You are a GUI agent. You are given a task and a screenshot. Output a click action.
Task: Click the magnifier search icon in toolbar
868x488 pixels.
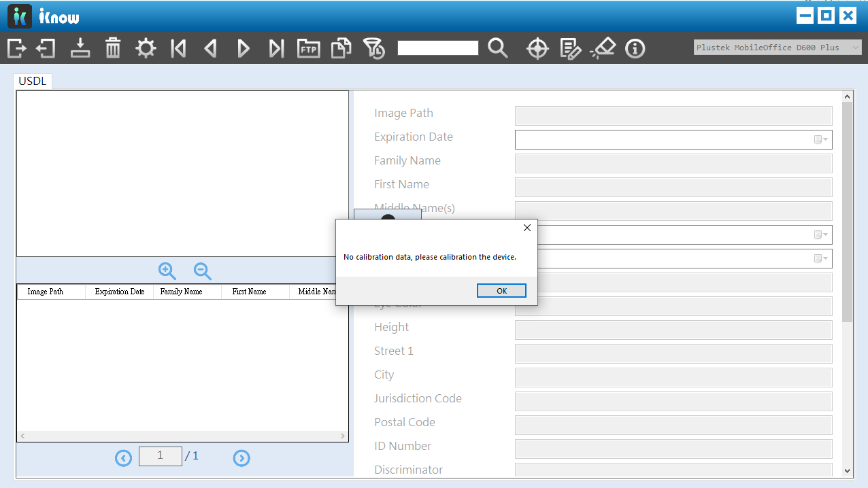(498, 48)
